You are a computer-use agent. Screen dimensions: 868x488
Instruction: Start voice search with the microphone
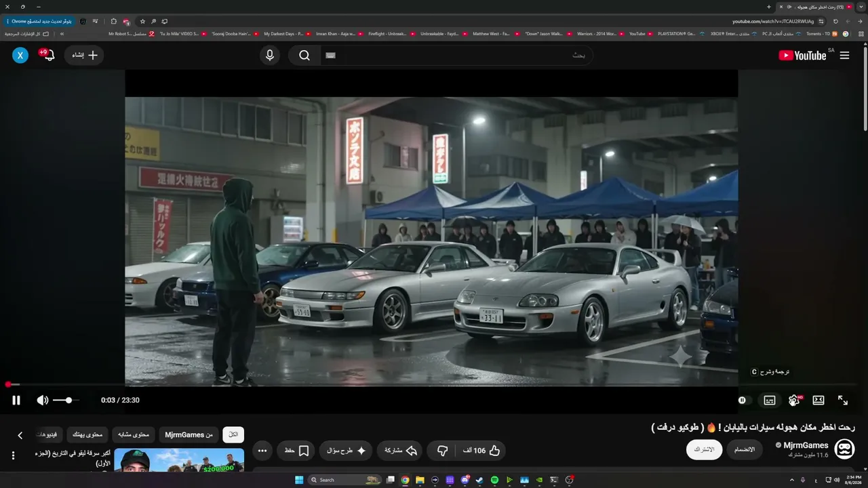(x=270, y=56)
